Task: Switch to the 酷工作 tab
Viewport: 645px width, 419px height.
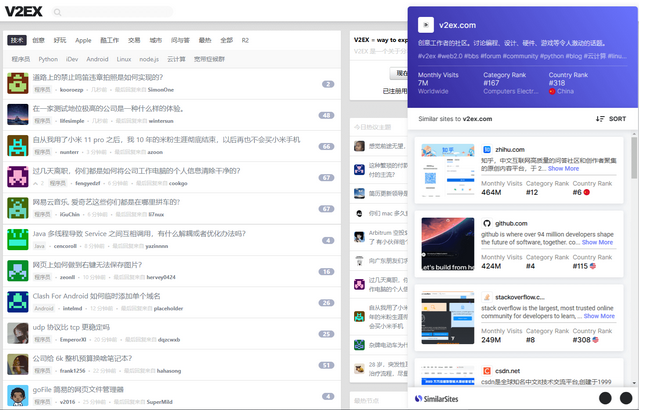Action: click(x=109, y=40)
